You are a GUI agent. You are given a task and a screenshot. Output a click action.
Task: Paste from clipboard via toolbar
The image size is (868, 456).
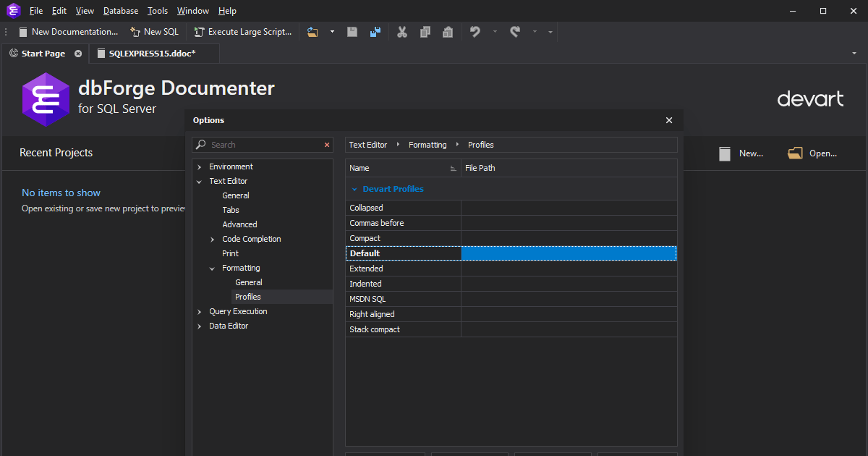pos(448,32)
